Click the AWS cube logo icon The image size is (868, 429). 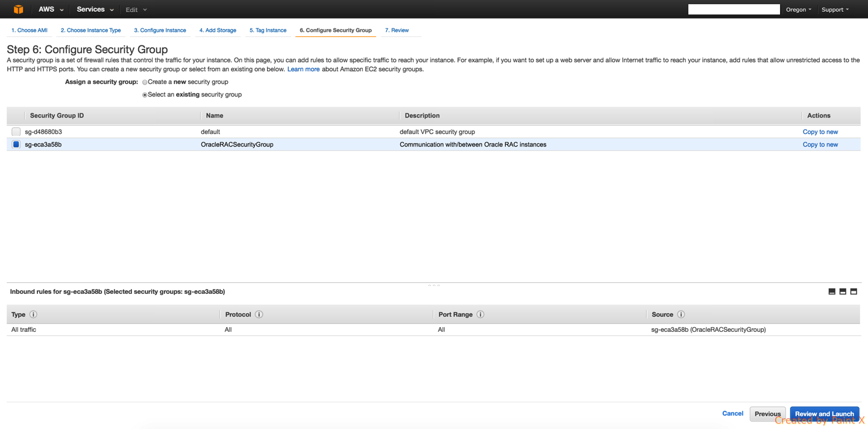click(18, 9)
